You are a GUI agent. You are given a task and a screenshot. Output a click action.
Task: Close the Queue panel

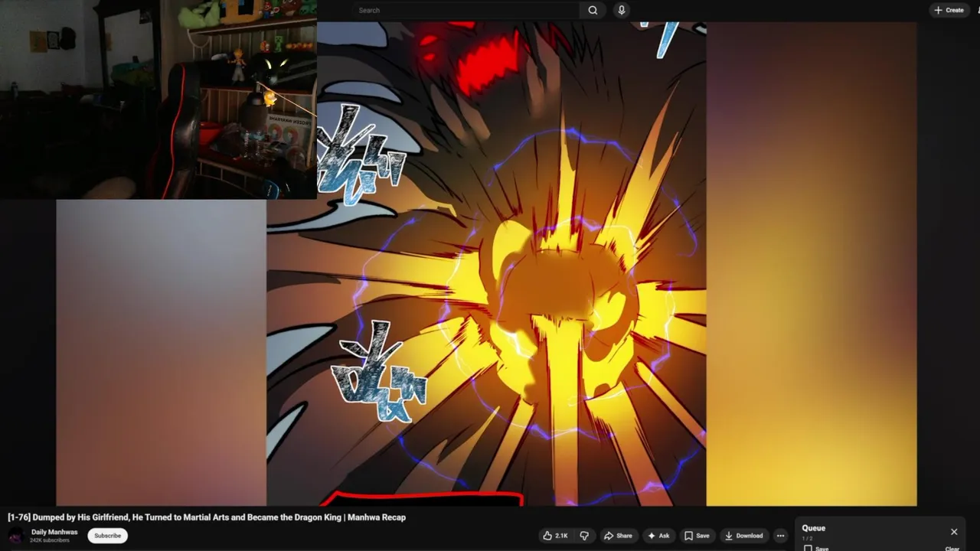pos(954,532)
